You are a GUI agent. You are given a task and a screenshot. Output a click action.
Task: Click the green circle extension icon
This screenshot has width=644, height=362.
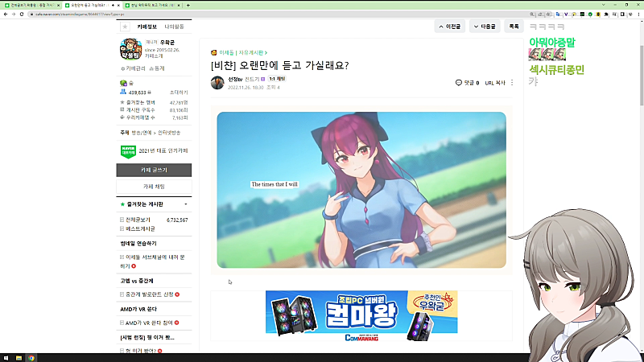tap(590, 14)
